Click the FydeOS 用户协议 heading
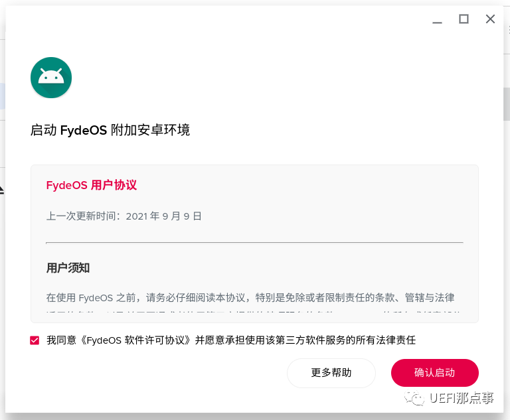 [92, 185]
